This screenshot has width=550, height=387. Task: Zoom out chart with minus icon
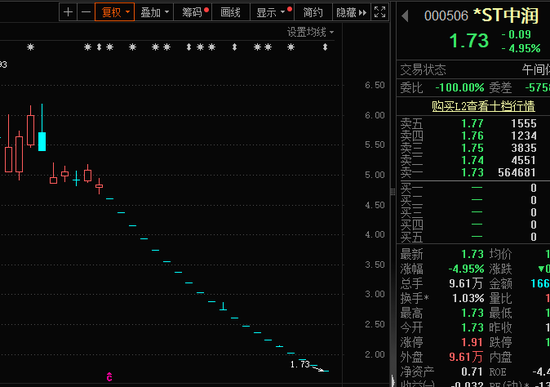click(86, 13)
